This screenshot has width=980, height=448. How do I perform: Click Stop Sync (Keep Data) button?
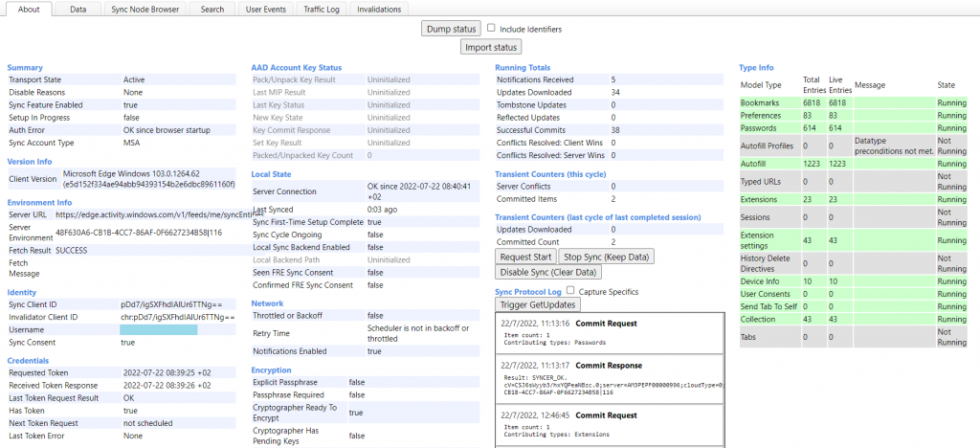click(x=606, y=257)
